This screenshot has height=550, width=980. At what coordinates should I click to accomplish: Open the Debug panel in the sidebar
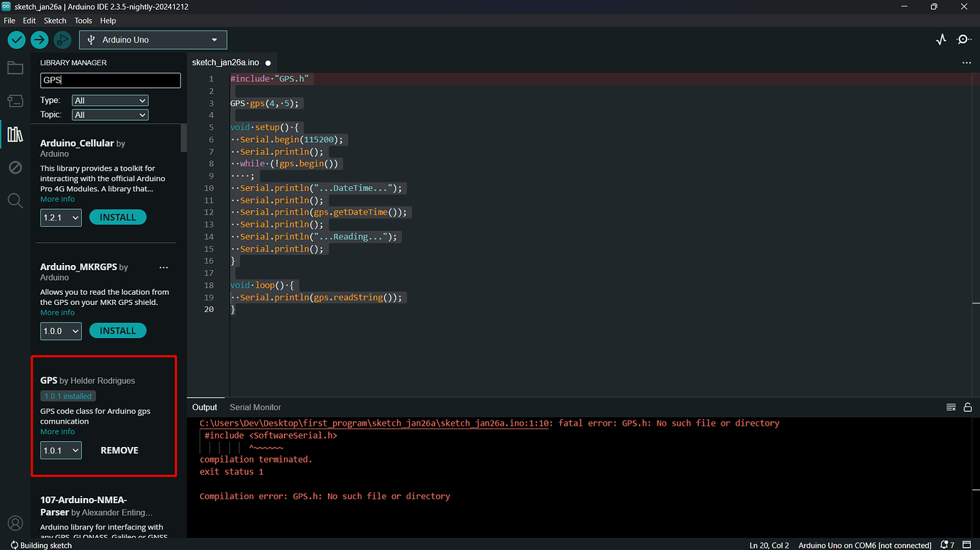point(15,167)
